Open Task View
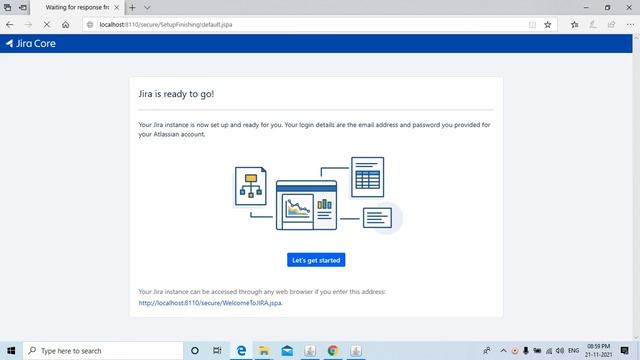The height and width of the screenshot is (360, 640). click(x=217, y=351)
